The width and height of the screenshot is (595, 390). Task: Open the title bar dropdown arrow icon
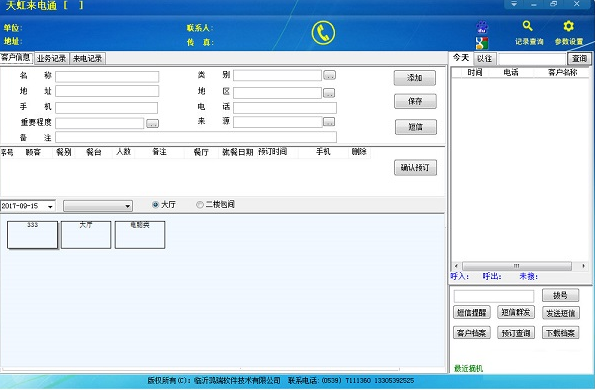(x=514, y=4)
